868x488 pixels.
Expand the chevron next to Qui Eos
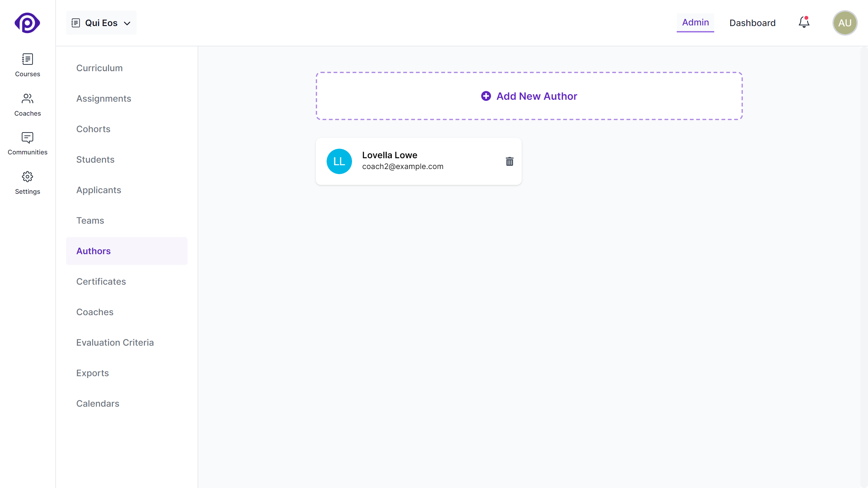(127, 23)
